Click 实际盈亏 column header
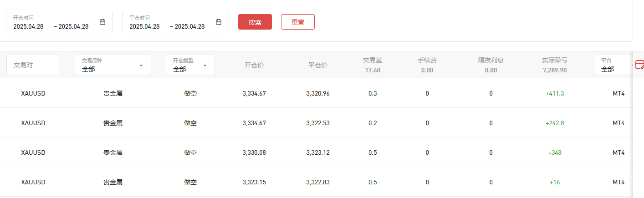 (x=555, y=60)
